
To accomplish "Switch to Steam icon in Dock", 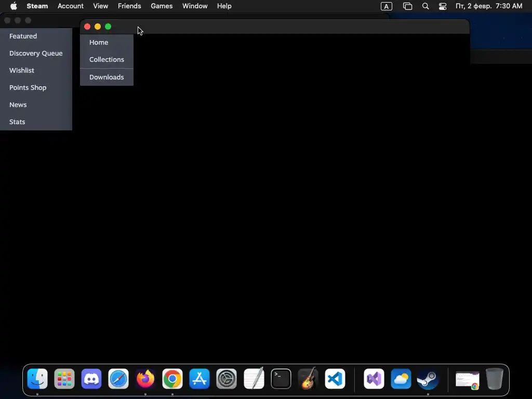I will (x=428, y=379).
